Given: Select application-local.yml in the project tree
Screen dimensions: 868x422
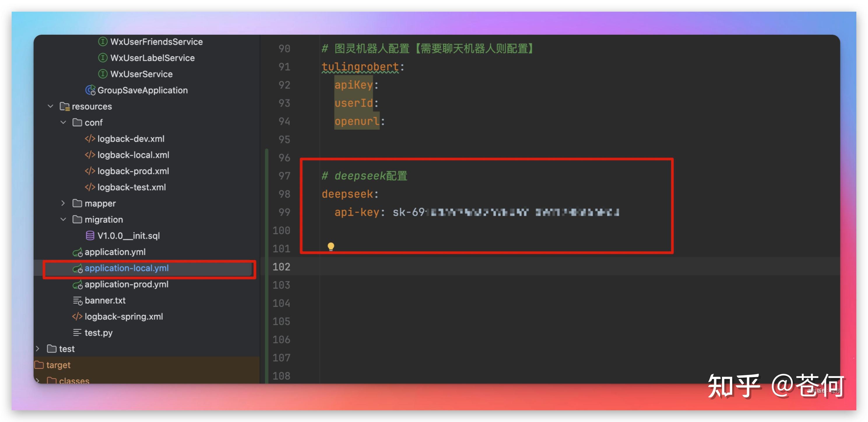Looking at the screenshot, I should 126,268.
